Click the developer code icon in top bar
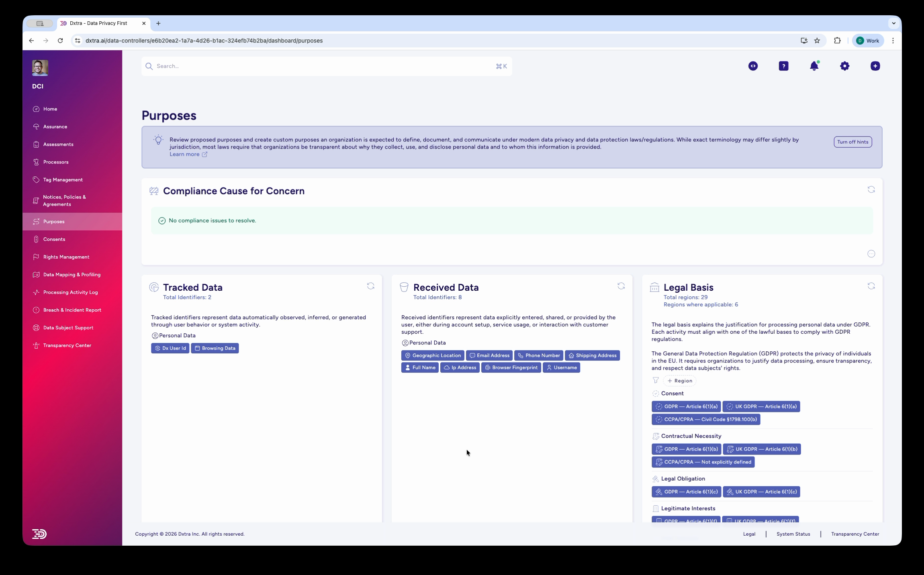Image resolution: width=924 pixels, height=575 pixels. click(x=752, y=66)
